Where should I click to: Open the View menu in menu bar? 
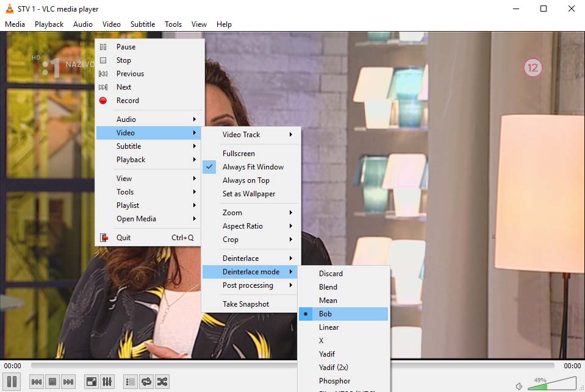199,24
